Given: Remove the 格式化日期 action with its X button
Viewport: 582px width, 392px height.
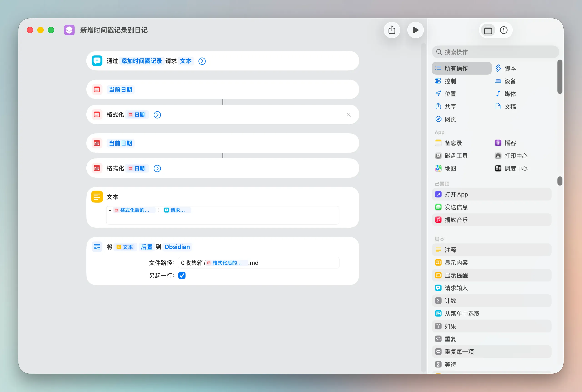Looking at the screenshot, I should (x=349, y=115).
